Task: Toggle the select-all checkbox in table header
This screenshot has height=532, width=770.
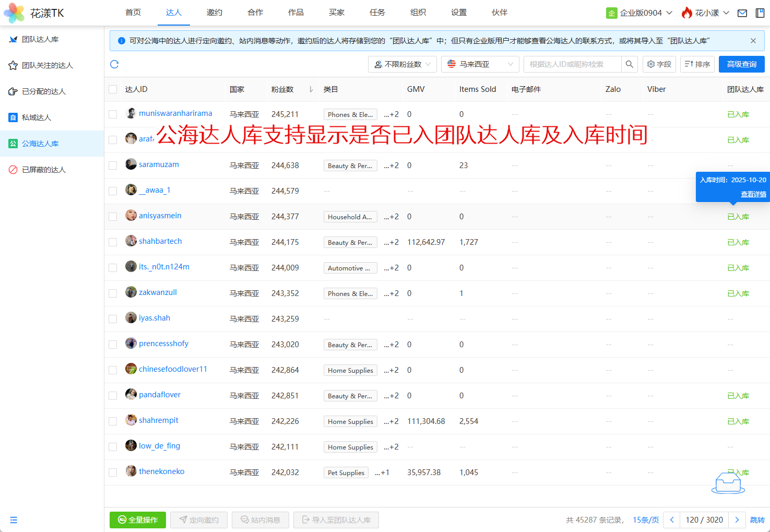Action: 113,89
